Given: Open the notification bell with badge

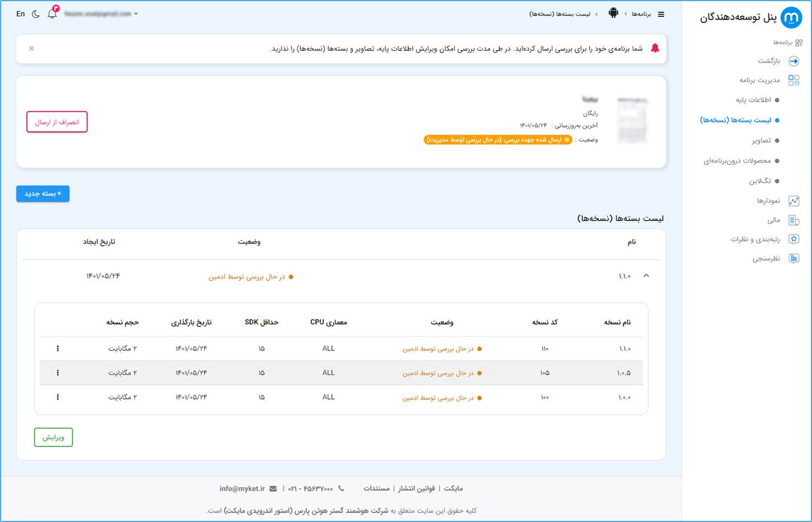Looking at the screenshot, I should [x=53, y=13].
